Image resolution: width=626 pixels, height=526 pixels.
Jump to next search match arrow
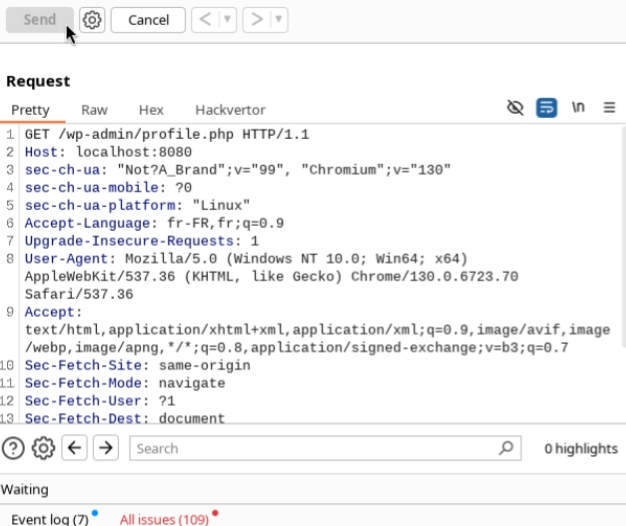[105, 448]
